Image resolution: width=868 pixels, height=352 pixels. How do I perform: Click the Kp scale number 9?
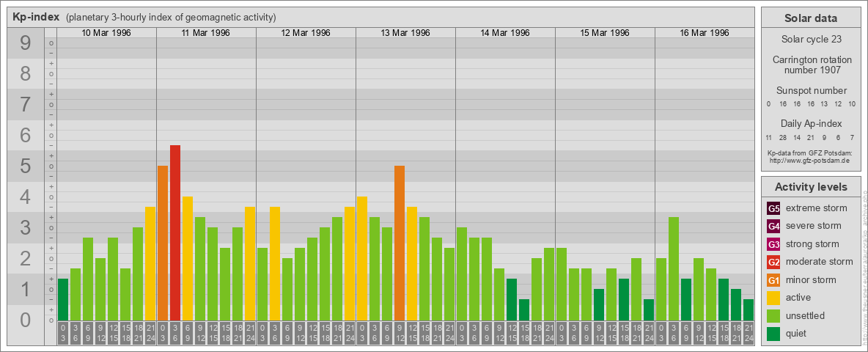[26, 43]
